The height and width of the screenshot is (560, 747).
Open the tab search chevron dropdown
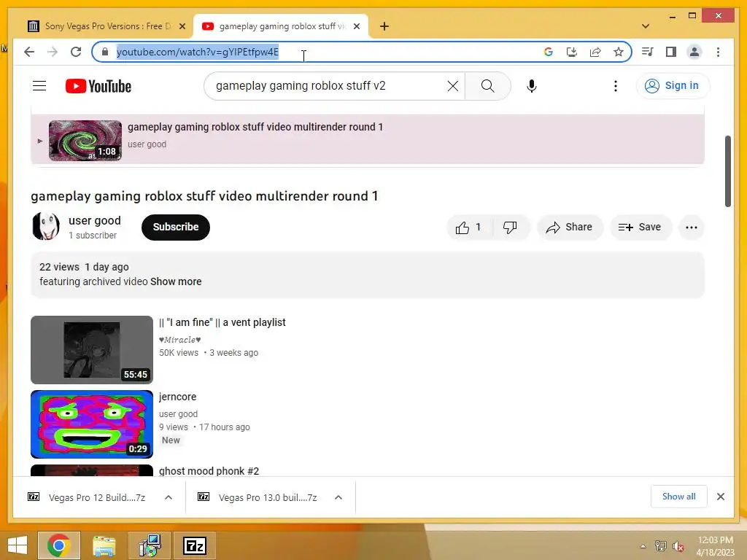tap(646, 26)
